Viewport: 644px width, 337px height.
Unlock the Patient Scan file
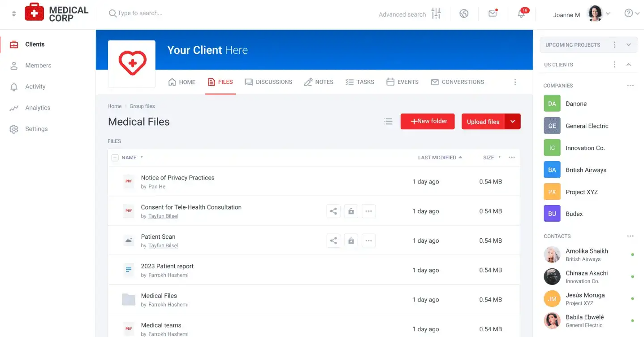point(351,241)
